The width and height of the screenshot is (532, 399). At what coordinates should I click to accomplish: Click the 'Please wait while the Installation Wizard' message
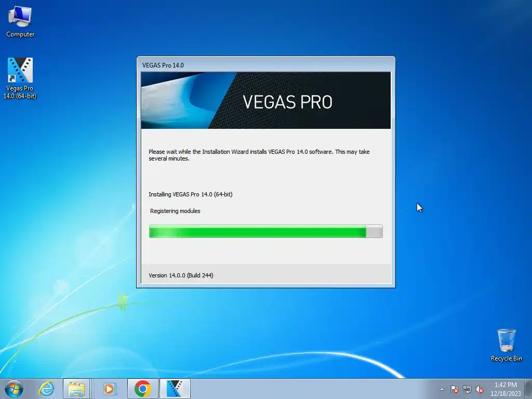259,155
